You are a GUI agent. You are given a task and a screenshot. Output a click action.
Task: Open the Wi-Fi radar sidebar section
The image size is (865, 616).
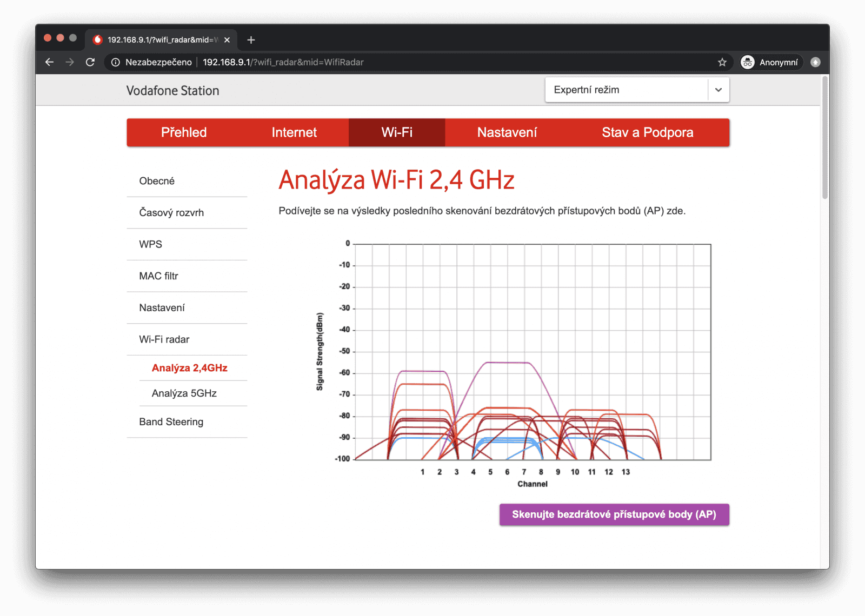click(x=164, y=339)
